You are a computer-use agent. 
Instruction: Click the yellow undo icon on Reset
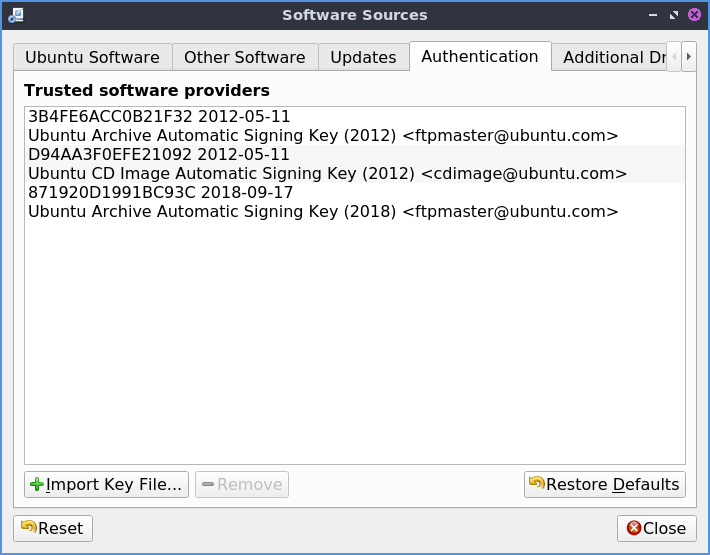(28, 528)
